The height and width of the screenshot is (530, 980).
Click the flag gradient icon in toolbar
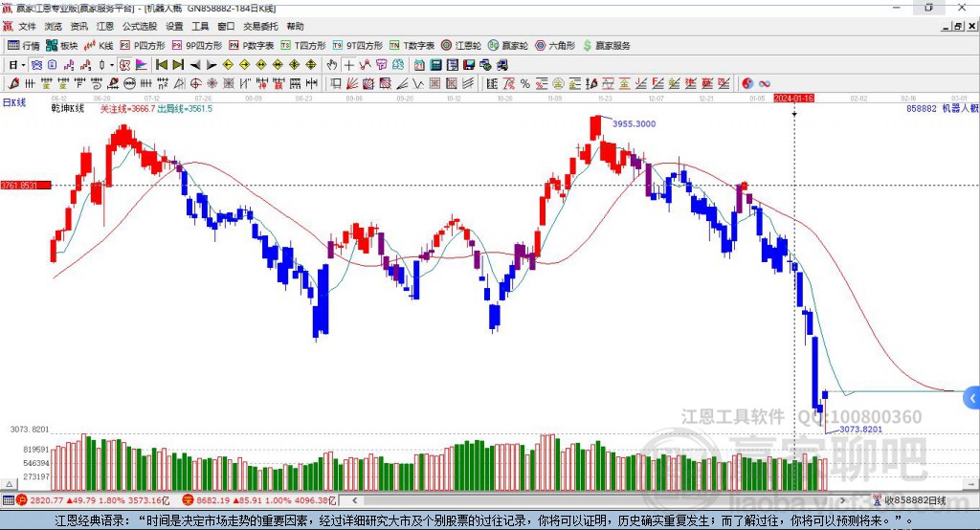[142, 64]
